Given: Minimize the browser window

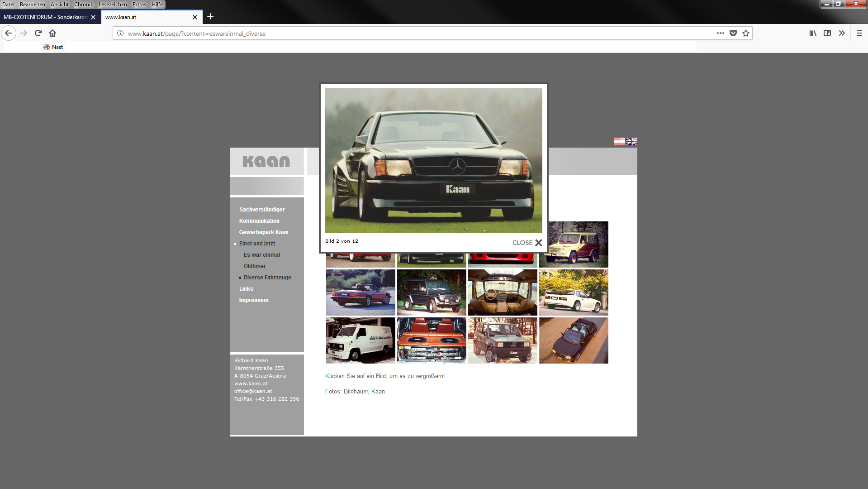Looking at the screenshot, I should 826,4.
